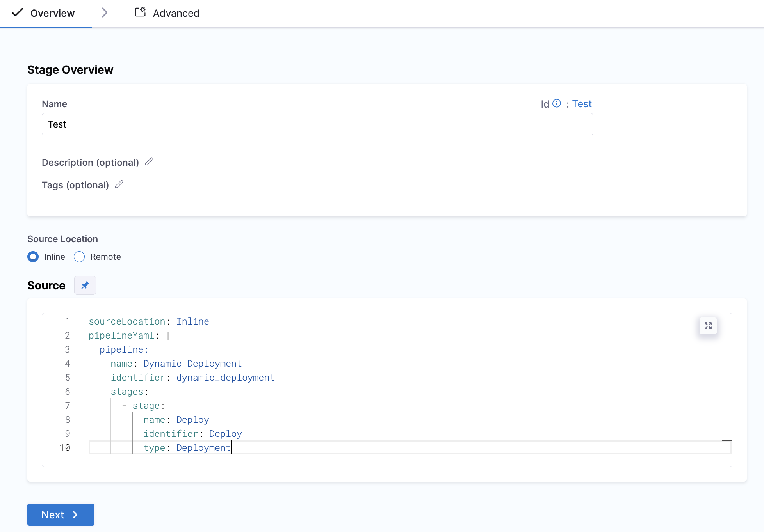This screenshot has height=532, width=764.
Task: Click the 'sourceLocation: Inline' line
Action: [149, 321]
